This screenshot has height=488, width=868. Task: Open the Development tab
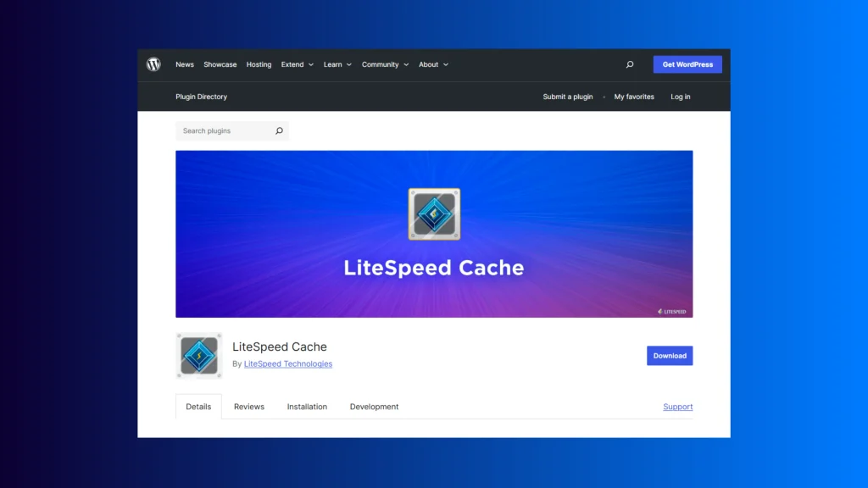[374, 407]
